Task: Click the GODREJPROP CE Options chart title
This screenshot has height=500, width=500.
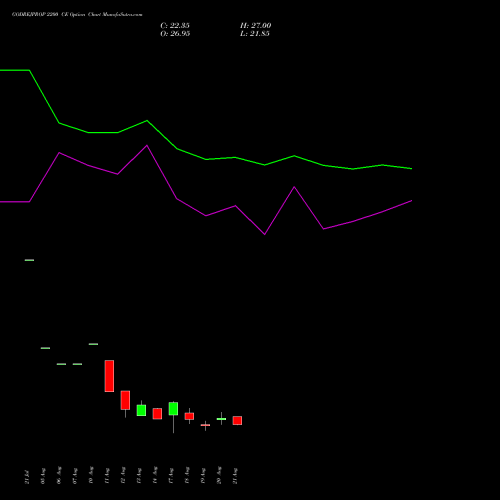Action: pos(77,15)
